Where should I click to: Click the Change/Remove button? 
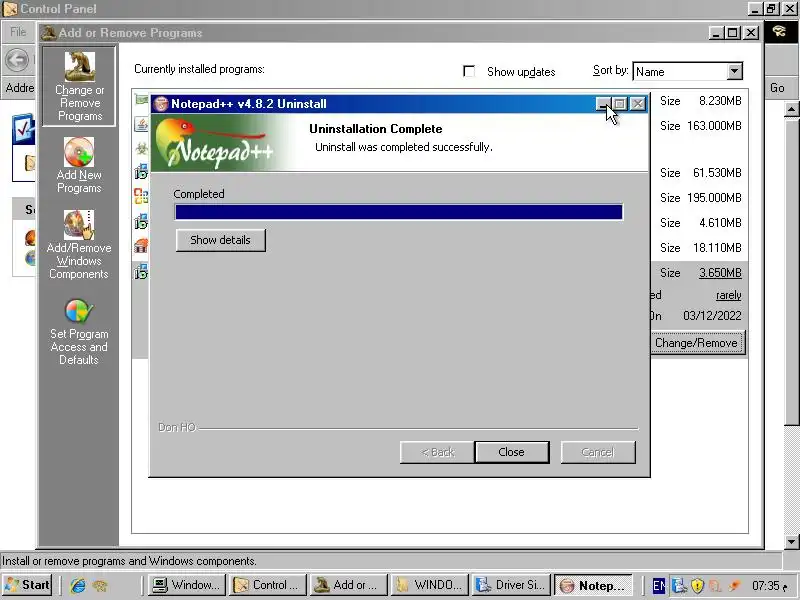[x=697, y=343]
